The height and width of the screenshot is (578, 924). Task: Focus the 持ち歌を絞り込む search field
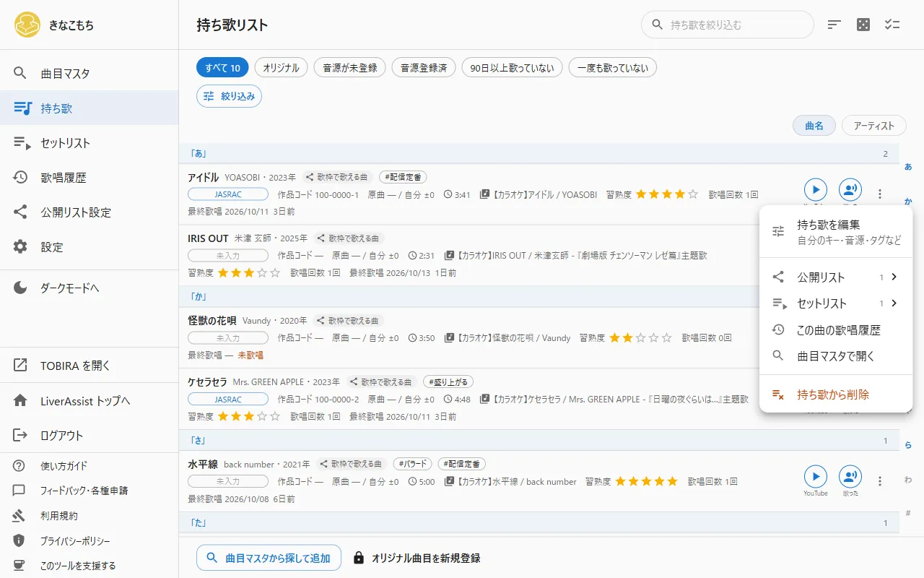click(x=728, y=25)
